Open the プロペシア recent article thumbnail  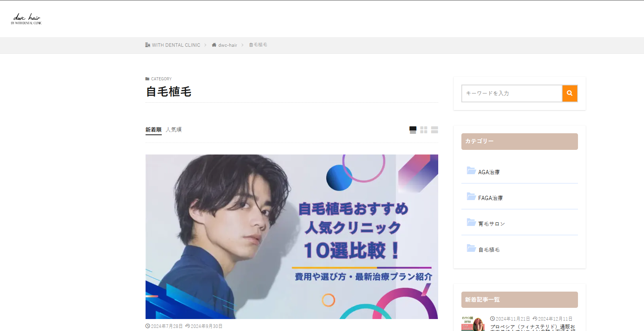473,324
